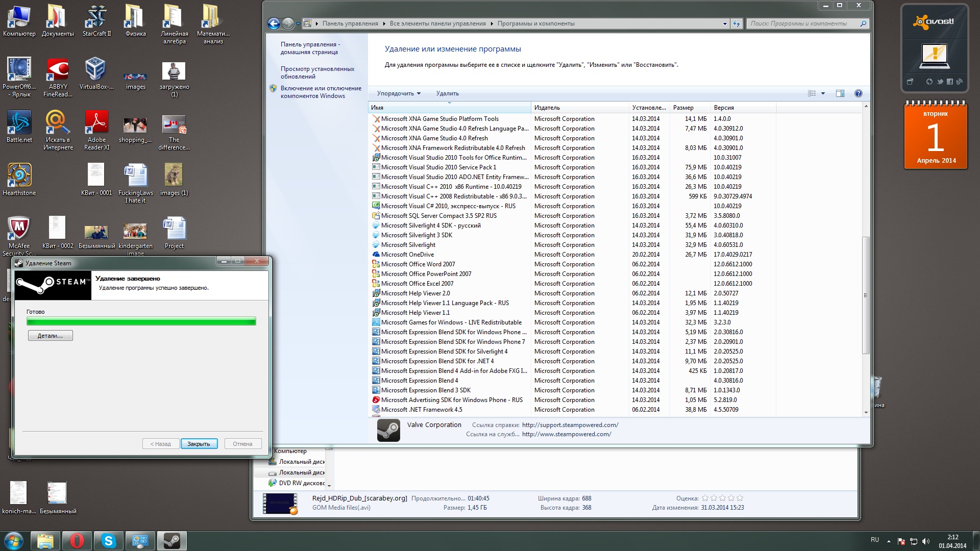Open Просмотр установленных обновлений link
The image size is (980, 551).
tap(317, 72)
